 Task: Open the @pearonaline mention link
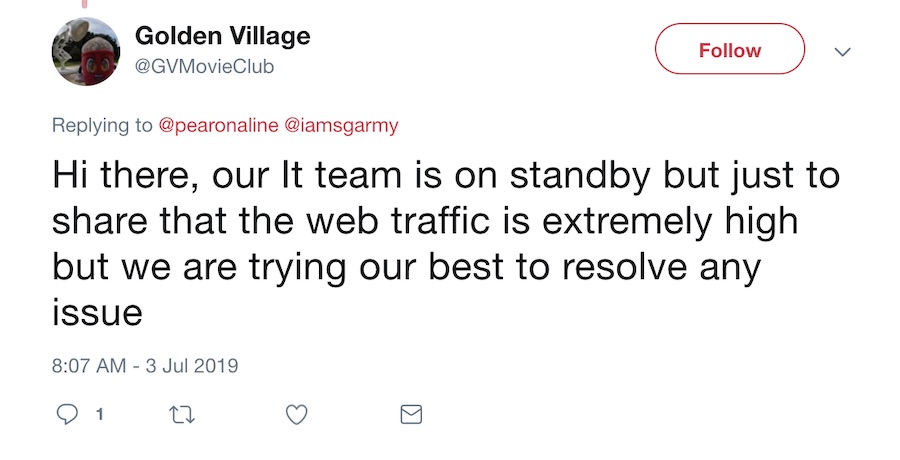(219, 126)
